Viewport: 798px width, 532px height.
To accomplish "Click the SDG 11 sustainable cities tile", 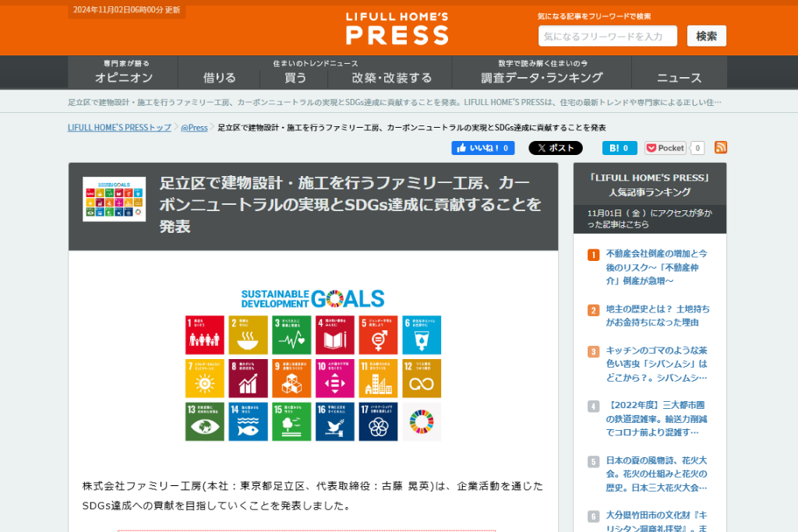I will (378, 379).
